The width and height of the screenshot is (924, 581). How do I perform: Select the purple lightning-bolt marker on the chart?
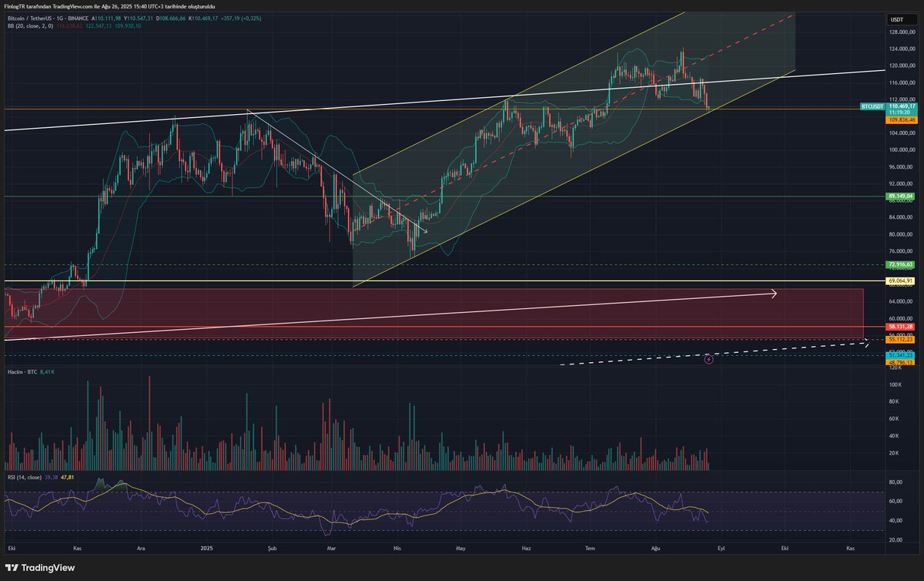708,358
